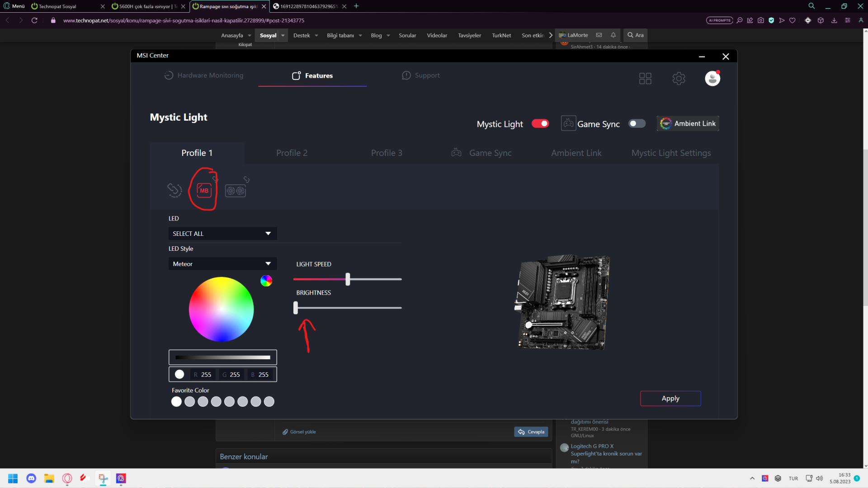Open Discord from the Windows taskbar
The height and width of the screenshot is (488, 868).
point(31,479)
